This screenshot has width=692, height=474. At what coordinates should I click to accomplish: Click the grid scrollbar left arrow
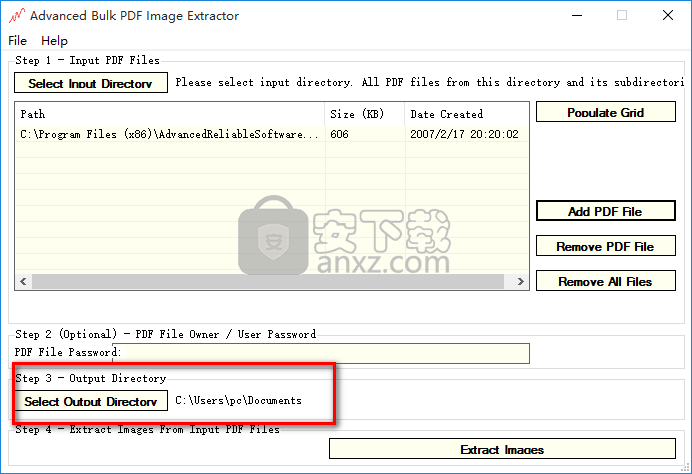pyautogui.click(x=23, y=282)
